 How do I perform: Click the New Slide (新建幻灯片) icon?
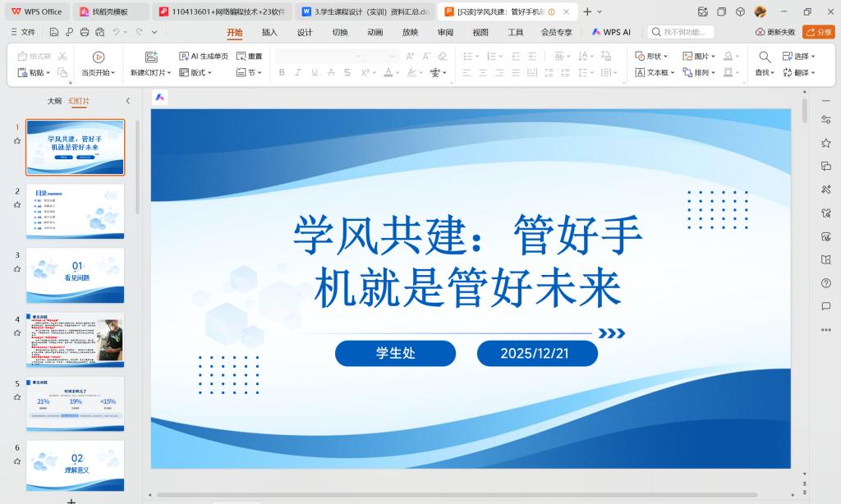point(151,57)
